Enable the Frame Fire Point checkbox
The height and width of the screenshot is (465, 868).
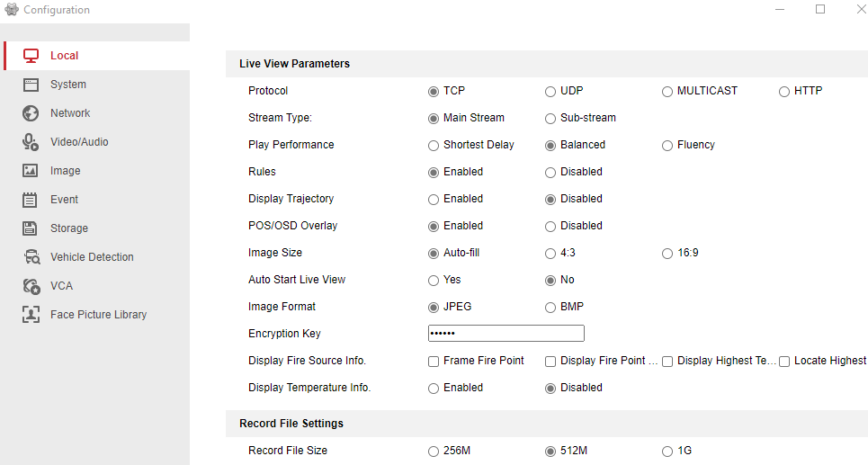[434, 361]
